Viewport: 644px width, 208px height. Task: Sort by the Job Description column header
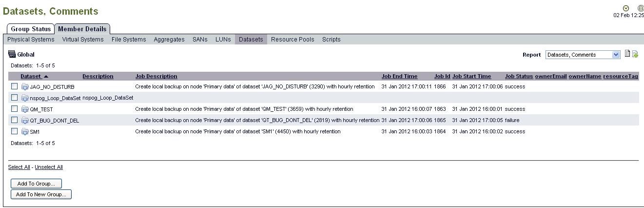(x=156, y=76)
